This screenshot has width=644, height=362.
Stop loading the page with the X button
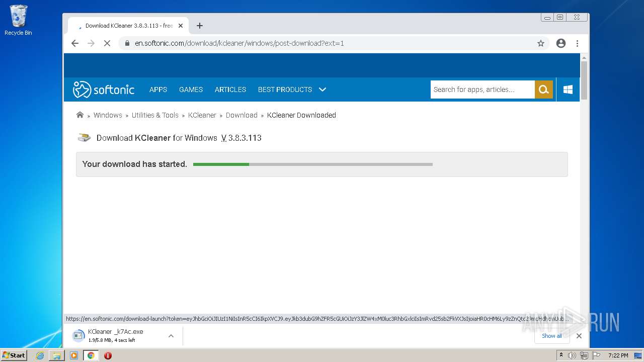(x=107, y=43)
